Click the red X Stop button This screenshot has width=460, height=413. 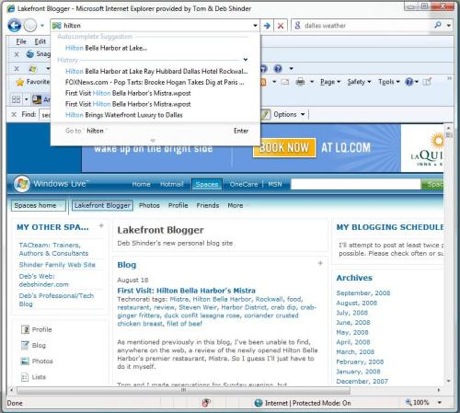281,26
